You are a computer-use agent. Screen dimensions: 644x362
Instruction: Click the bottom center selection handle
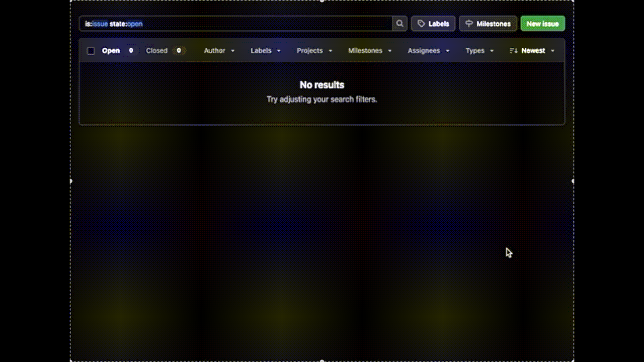coord(322,360)
